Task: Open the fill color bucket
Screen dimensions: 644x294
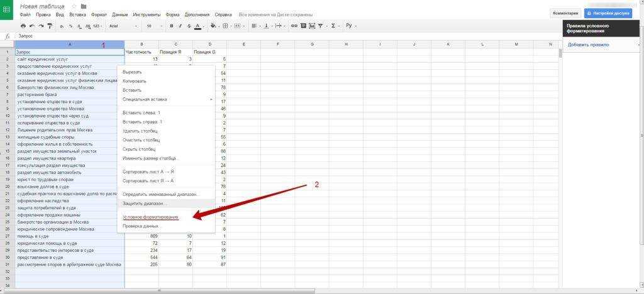Action: point(214,26)
